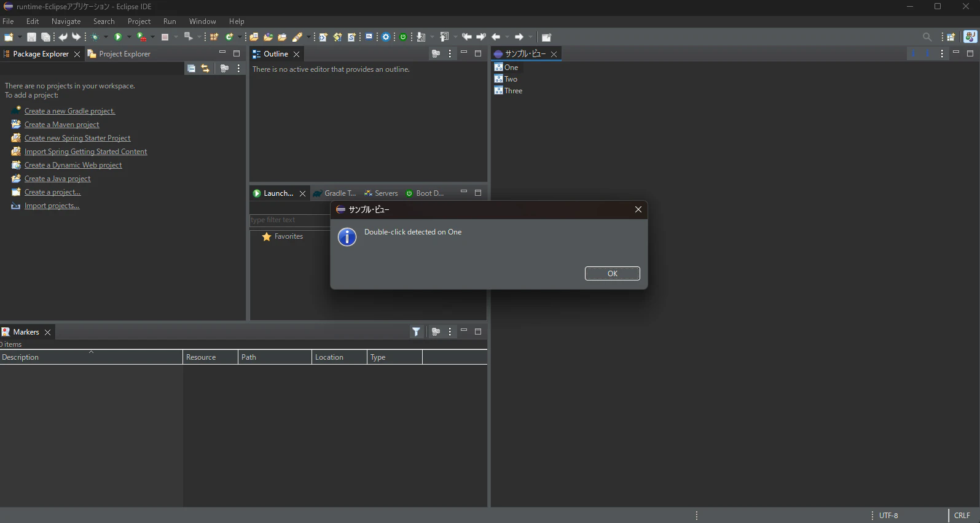Viewport: 980px width, 523px height.
Task: Click the Save icon in the toolbar
Action: (31, 37)
